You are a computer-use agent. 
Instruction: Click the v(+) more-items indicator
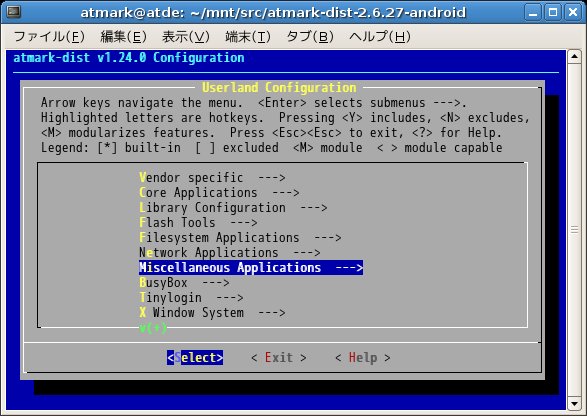pos(153,328)
